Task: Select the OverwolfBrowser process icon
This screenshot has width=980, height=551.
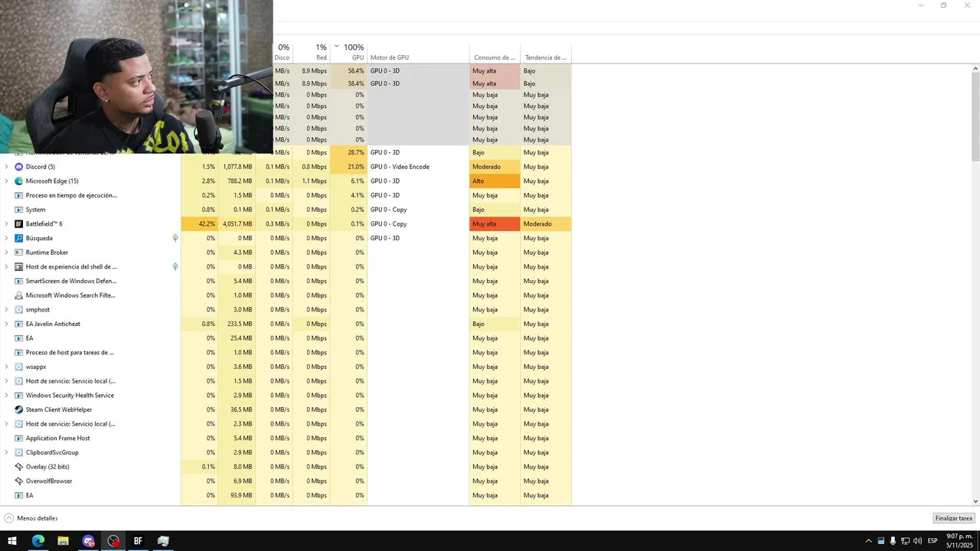Action: 19,481
